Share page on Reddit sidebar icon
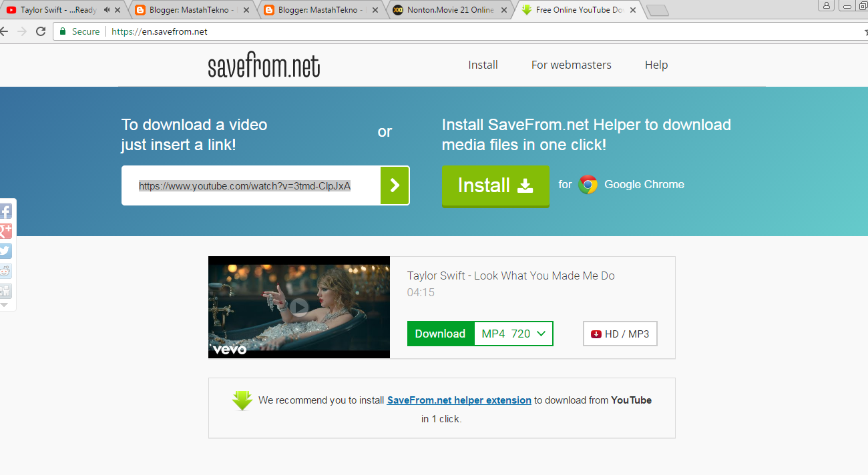The image size is (868, 475). pos(5,271)
